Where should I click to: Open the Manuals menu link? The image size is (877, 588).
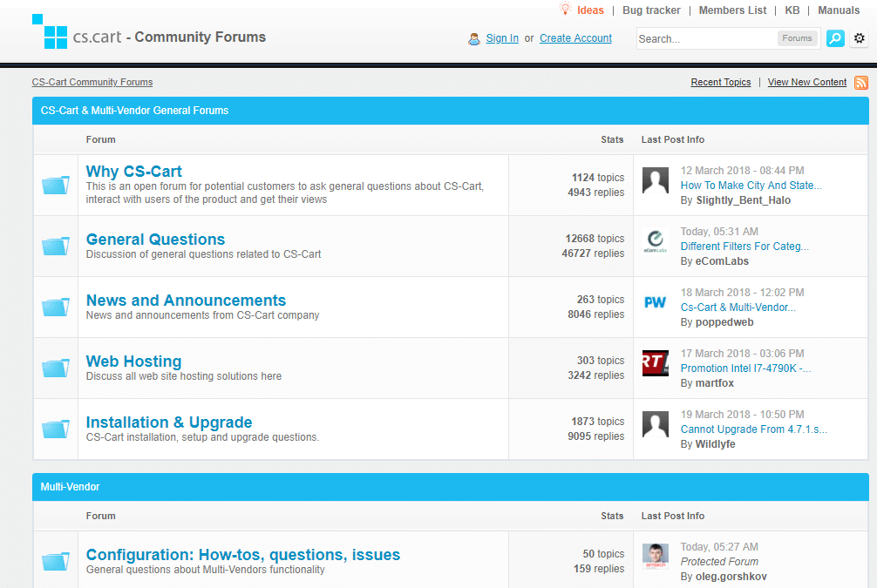pos(839,10)
